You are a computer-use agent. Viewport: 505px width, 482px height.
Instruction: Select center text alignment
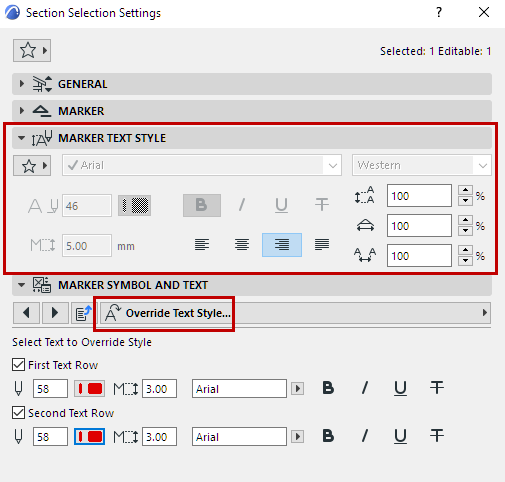[242, 245]
